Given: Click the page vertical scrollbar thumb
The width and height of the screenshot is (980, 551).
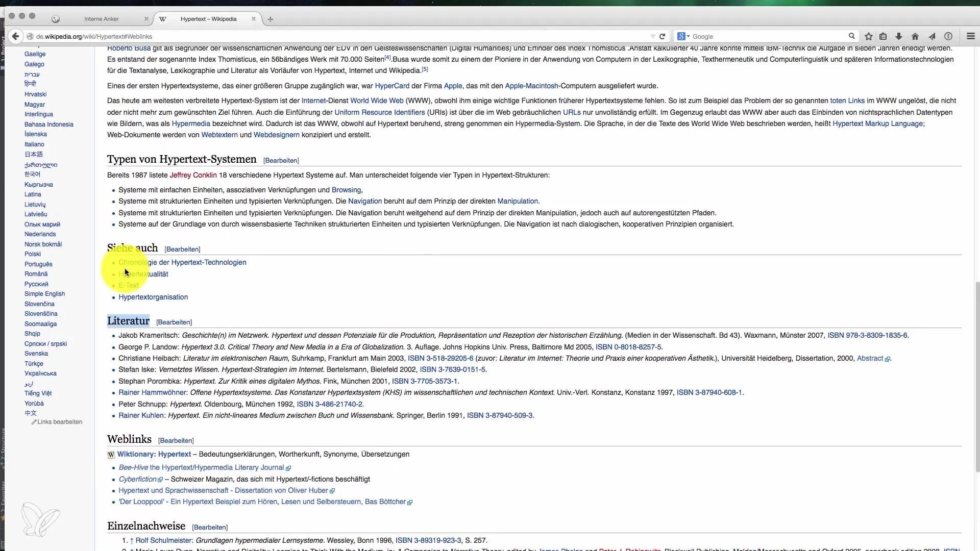Looking at the screenshot, I should point(977,376).
